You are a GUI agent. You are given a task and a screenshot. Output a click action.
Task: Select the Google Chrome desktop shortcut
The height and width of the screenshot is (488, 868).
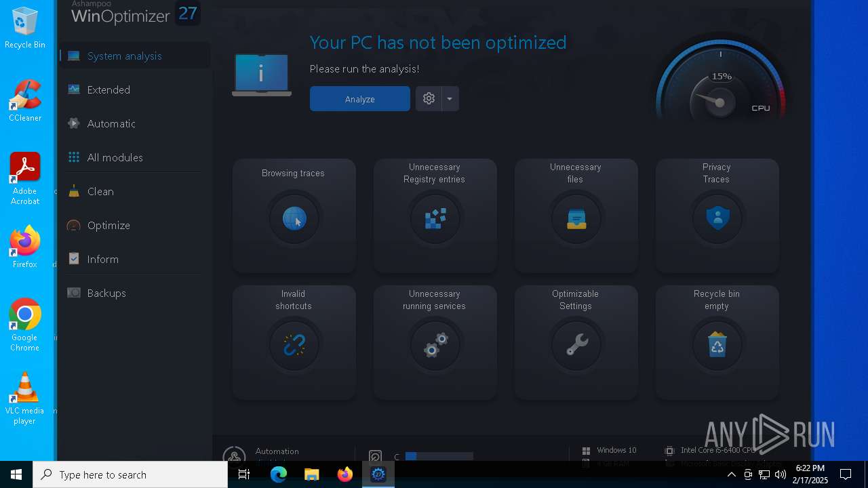[x=25, y=325]
